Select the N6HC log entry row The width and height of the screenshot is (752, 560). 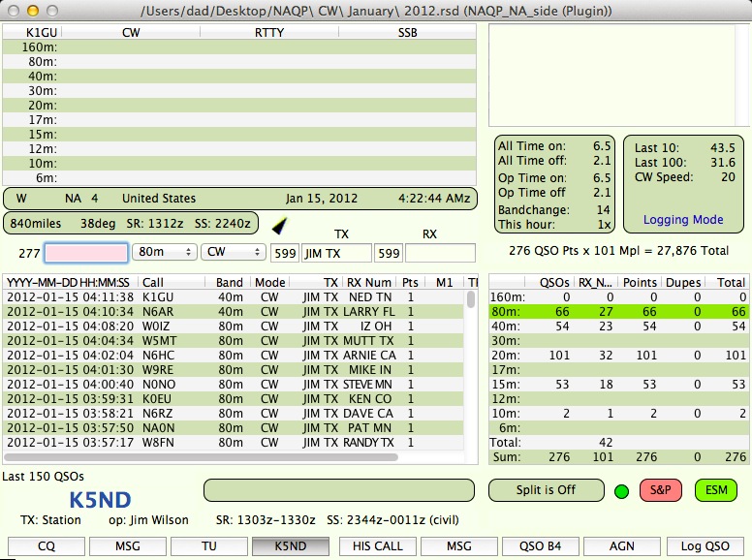pyautogui.click(x=234, y=356)
